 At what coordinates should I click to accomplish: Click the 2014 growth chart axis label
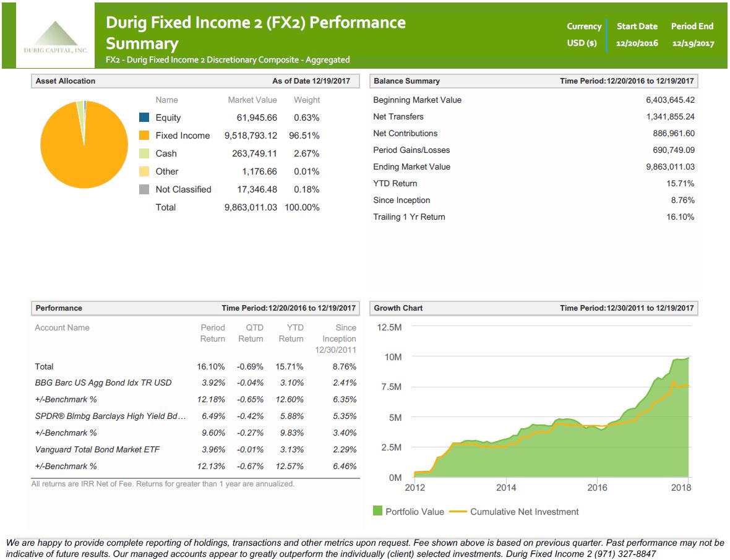coord(506,488)
